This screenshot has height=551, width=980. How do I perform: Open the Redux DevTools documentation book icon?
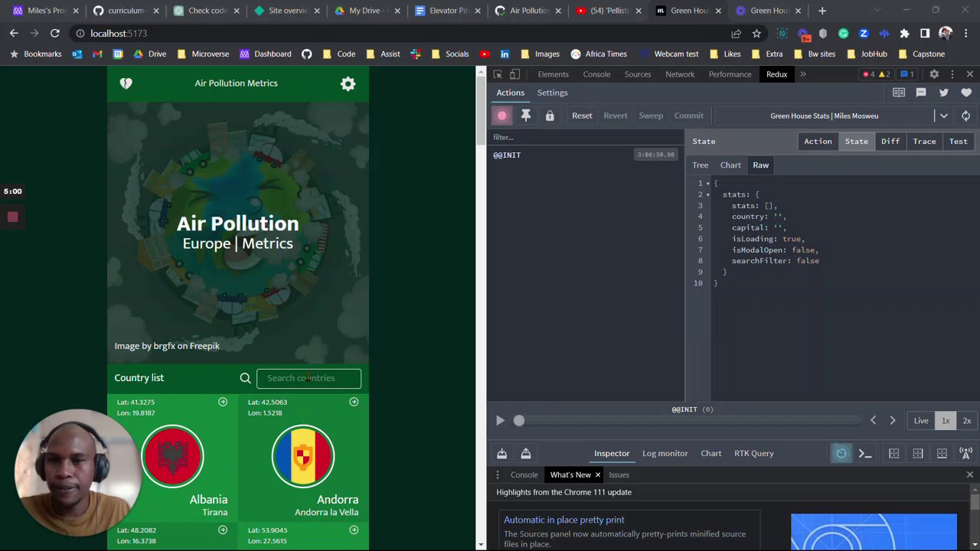coord(899,93)
